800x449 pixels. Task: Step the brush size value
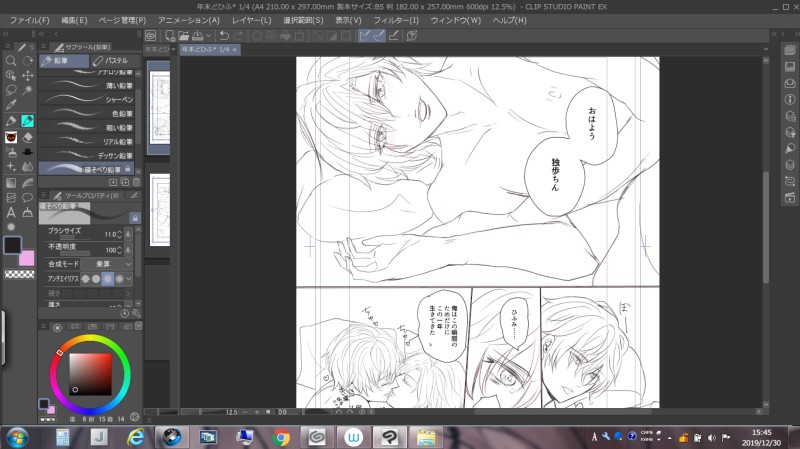tap(119, 234)
